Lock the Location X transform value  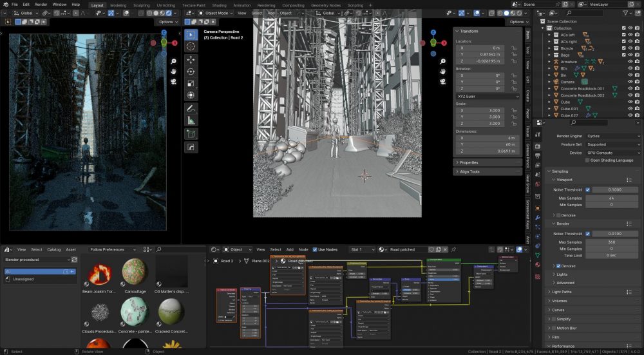coord(513,48)
